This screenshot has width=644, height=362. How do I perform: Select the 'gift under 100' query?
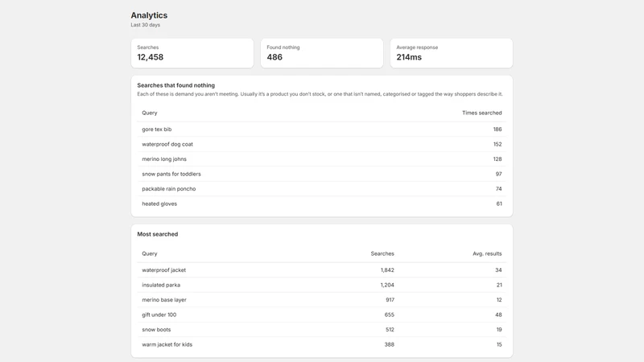click(x=159, y=315)
